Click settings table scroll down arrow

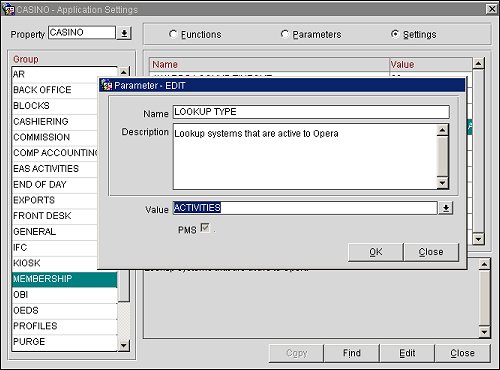click(478, 239)
